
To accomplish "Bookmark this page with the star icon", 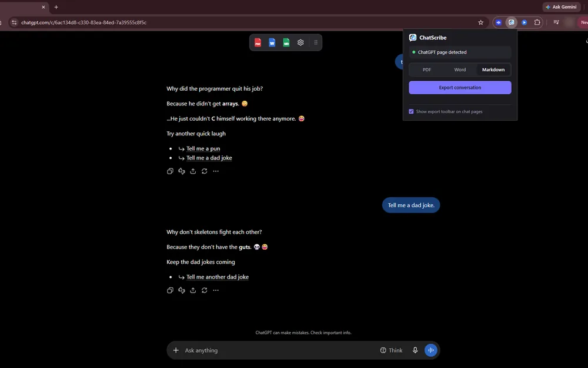I will point(481,22).
